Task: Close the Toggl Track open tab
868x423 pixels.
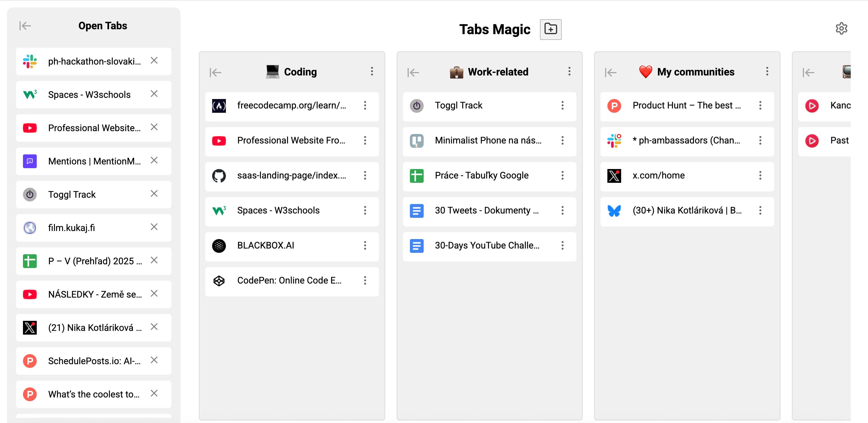Action: 154,194
